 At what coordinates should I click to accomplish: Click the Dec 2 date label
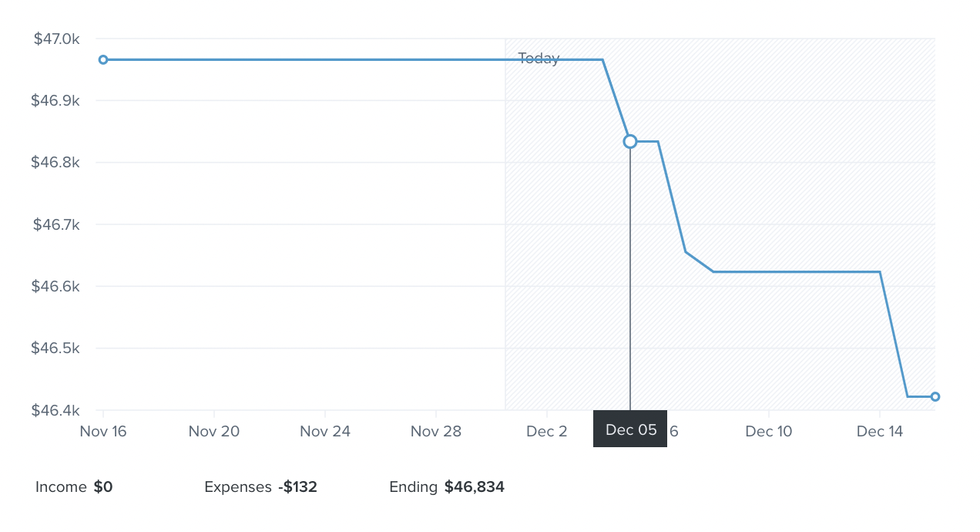click(x=547, y=431)
